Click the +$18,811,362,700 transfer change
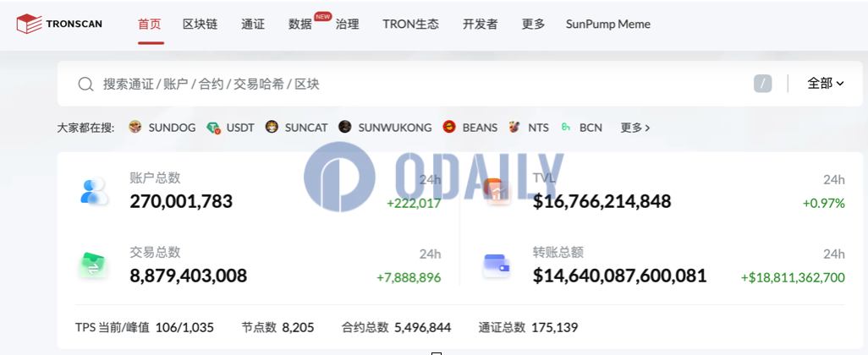 coord(794,277)
